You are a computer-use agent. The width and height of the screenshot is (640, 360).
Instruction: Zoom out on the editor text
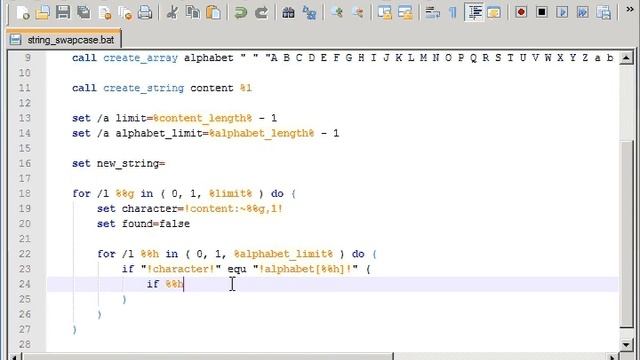click(x=358, y=13)
